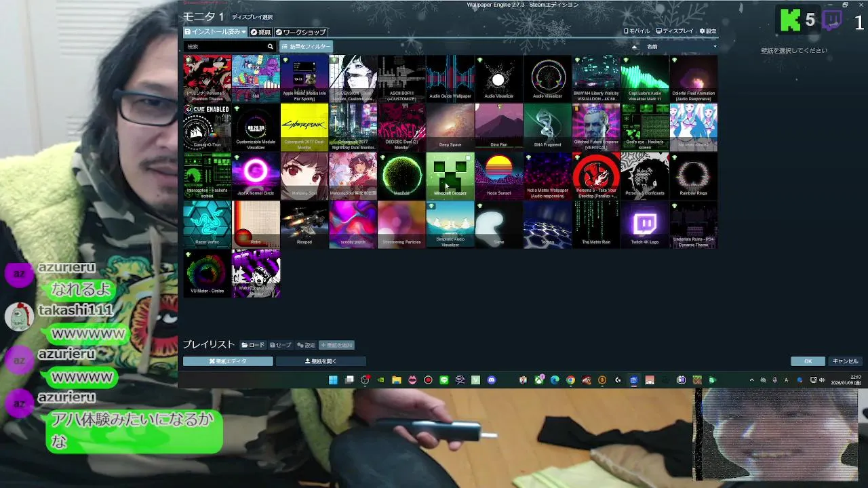The height and width of the screenshot is (488, 868).
Task: Select the Slime wallpaper
Action: pos(499,224)
